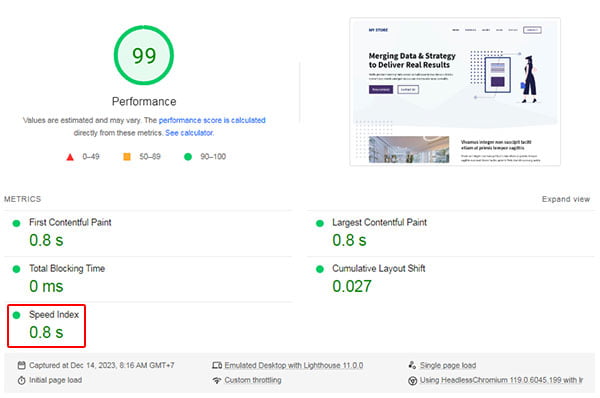Screen dimensions: 600x398
Task: Click the orange square 50–89 legend icon
Action: pyautogui.click(x=127, y=157)
